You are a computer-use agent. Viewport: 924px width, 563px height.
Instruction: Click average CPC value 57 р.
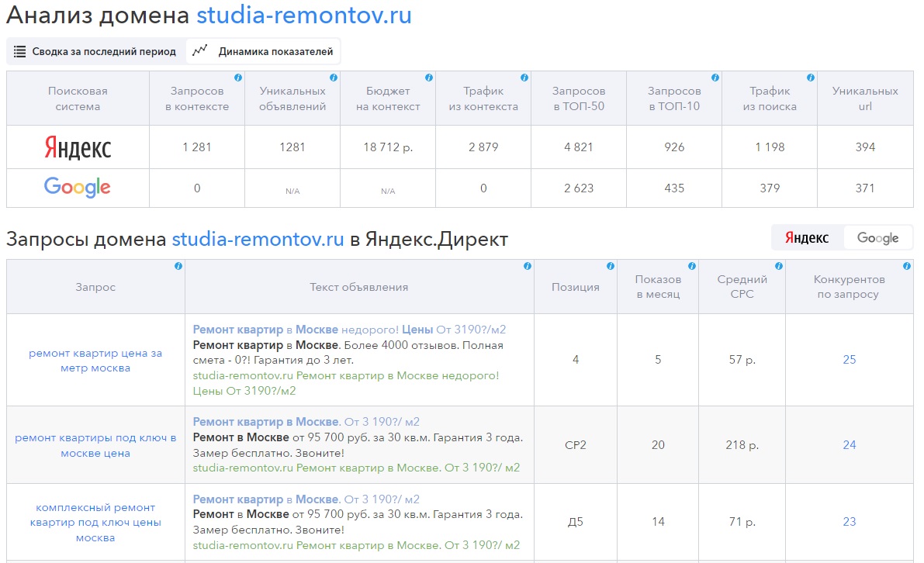(x=742, y=360)
